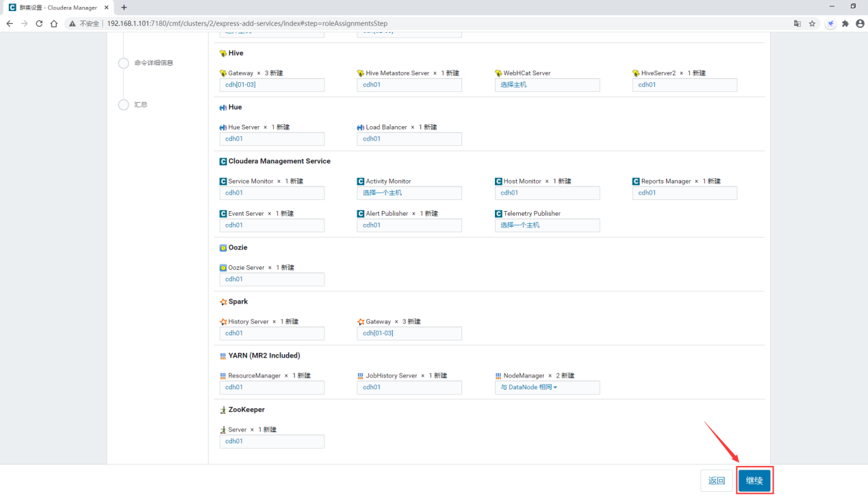The width and height of the screenshot is (868, 496).
Task: Edit Hive Metastore Server host field
Action: (x=409, y=85)
